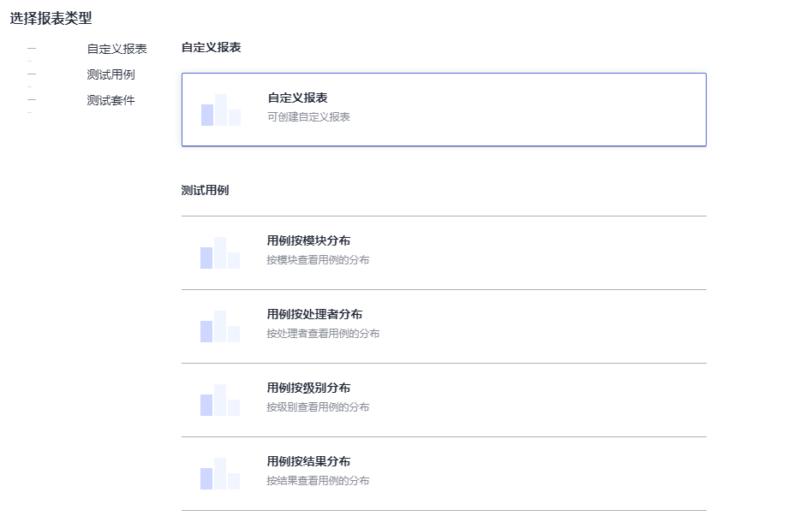Open the 自定义报表 card title
The image size is (812, 516).
[x=297, y=98]
